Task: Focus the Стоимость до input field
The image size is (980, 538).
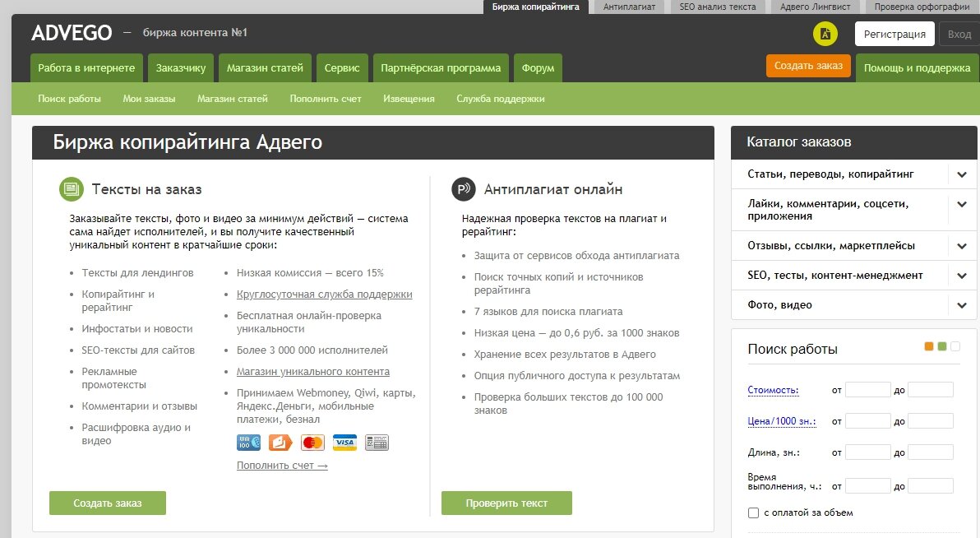Action: point(931,390)
